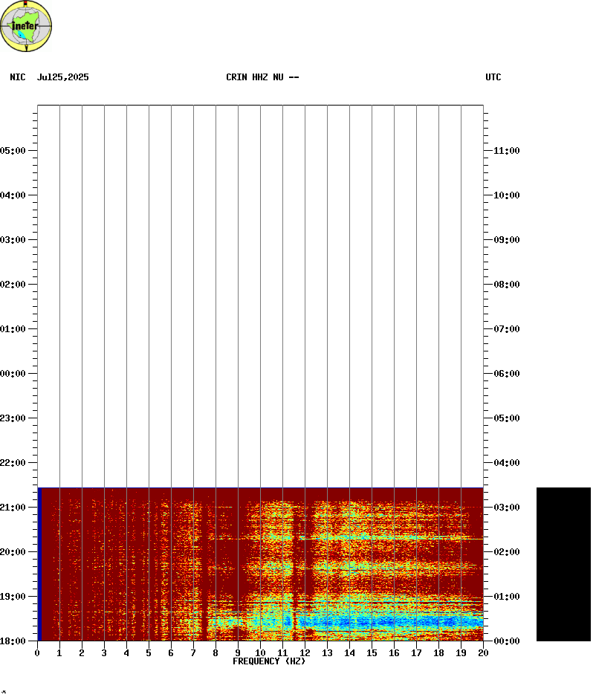Click frequency axis tick label 8
Viewport: 596px width, 700px height.
click(x=216, y=653)
